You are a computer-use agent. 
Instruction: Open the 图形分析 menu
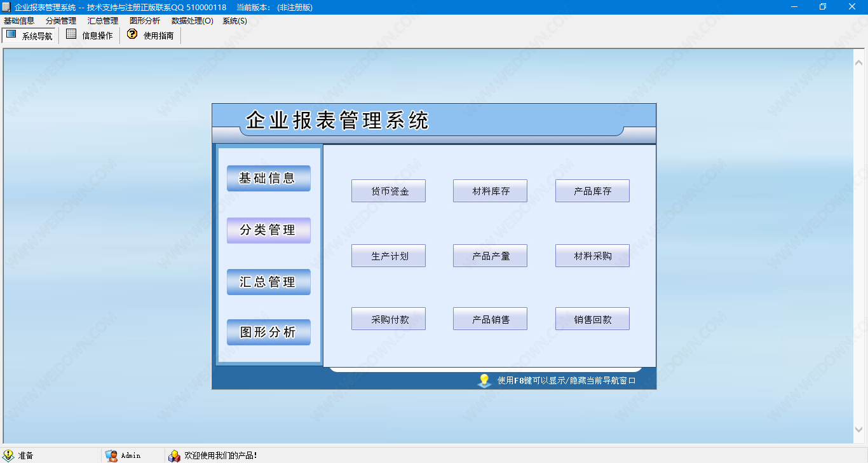coord(145,20)
